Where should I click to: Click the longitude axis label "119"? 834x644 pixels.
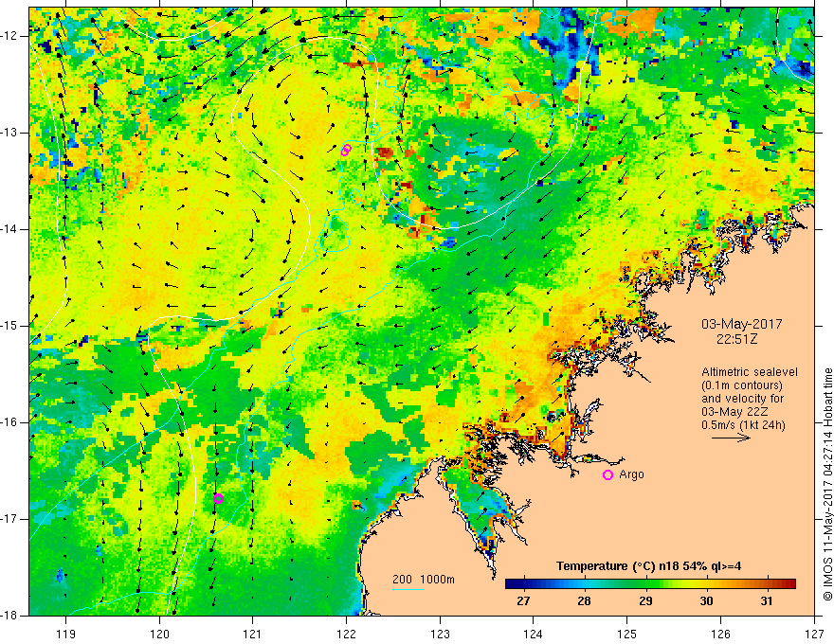point(66,634)
